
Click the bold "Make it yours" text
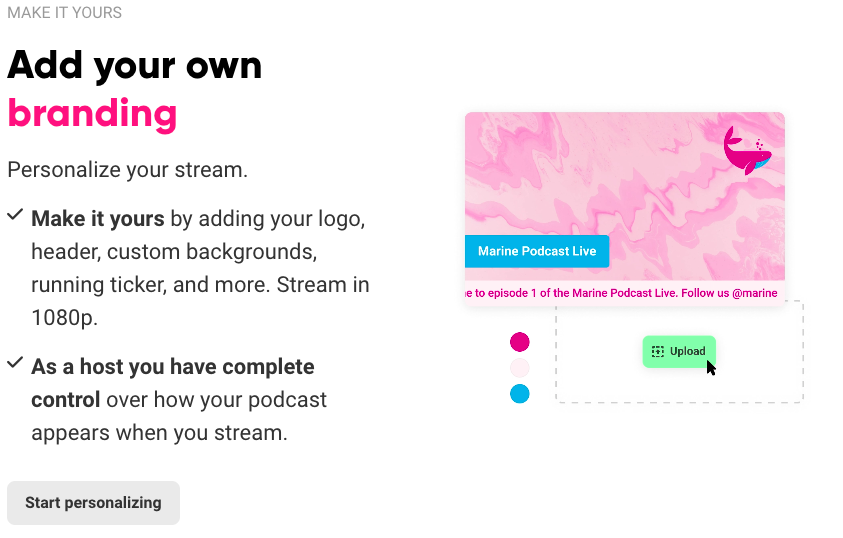(98, 218)
